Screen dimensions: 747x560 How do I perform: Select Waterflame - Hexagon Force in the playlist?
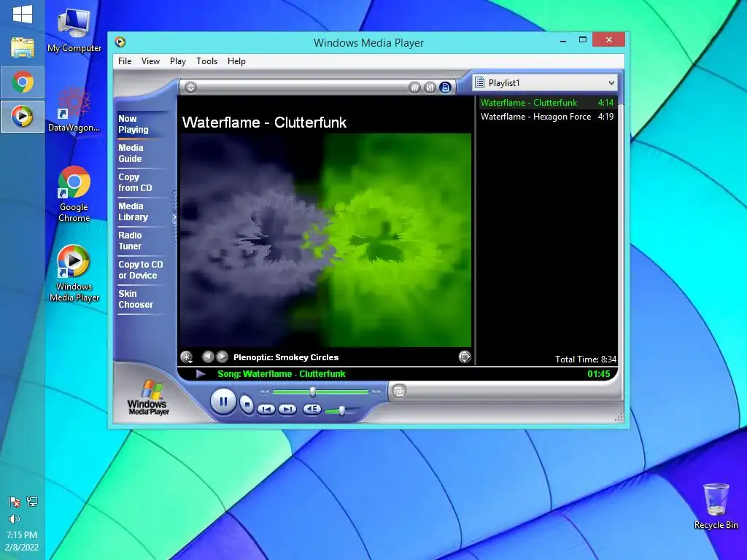tap(547, 117)
